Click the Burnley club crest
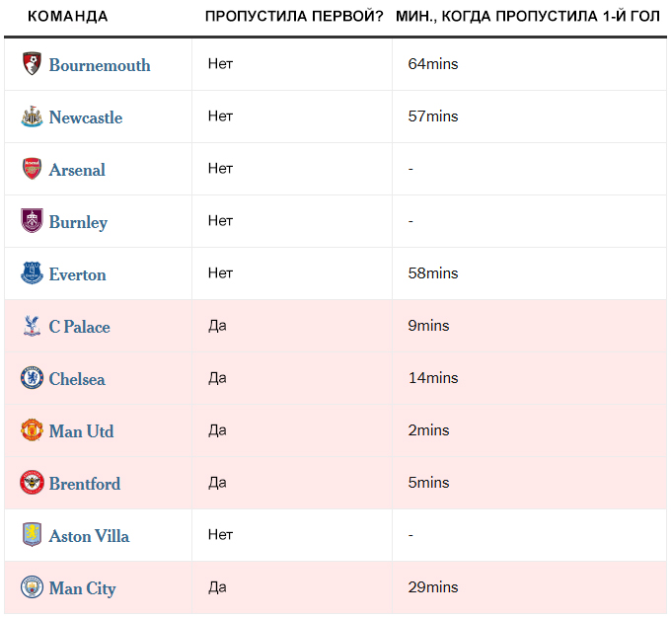The height and width of the screenshot is (619, 672). (32, 221)
